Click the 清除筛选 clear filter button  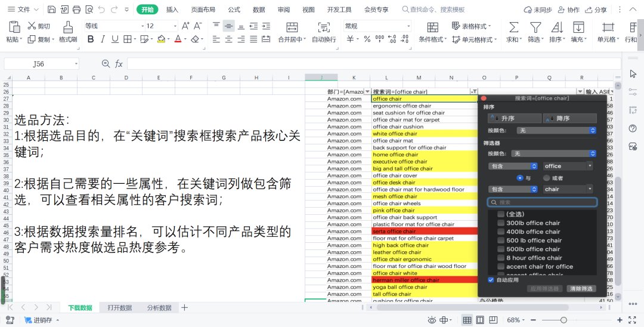581,289
